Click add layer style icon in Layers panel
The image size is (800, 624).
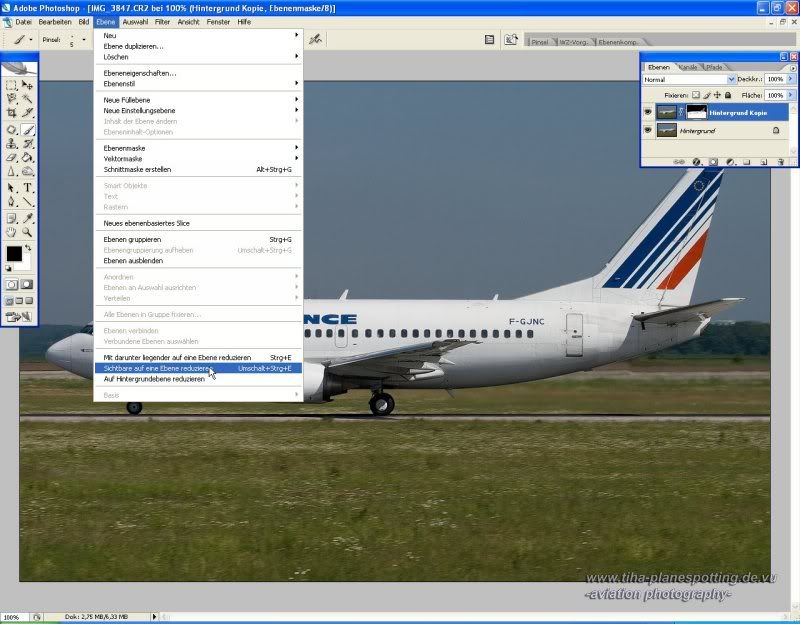(x=696, y=162)
